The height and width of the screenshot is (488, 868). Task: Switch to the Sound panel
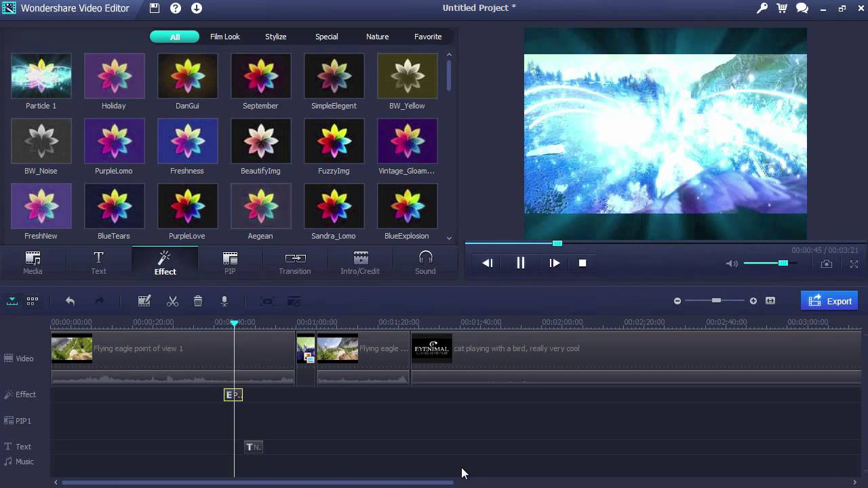(x=425, y=262)
